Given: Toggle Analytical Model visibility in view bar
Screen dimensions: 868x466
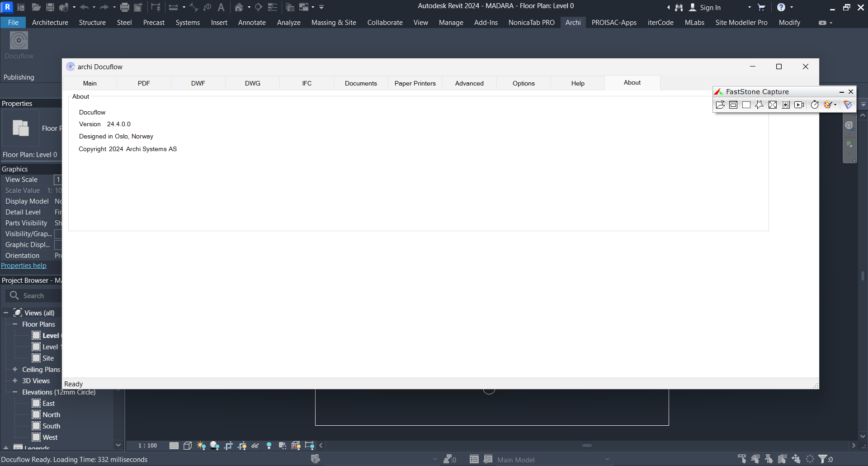Looking at the screenshot, I should (x=296, y=446).
